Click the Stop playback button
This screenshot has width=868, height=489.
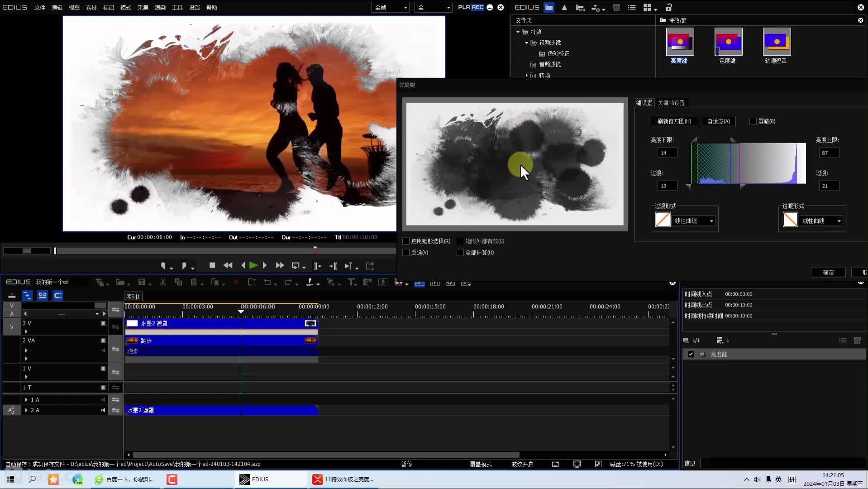coord(212,266)
